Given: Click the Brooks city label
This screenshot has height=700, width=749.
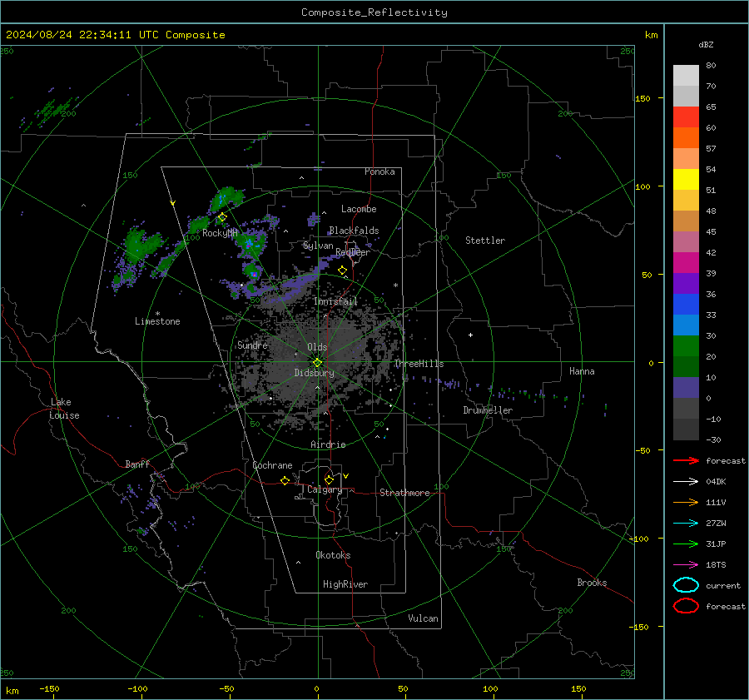Looking at the screenshot, I should tap(592, 583).
